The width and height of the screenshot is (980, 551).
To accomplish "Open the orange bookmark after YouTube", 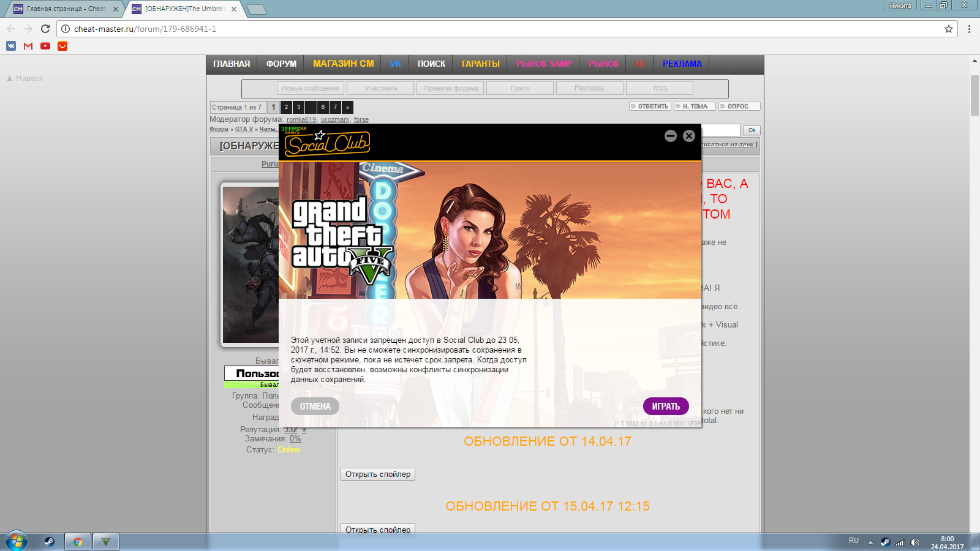I will pyautogui.click(x=62, y=46).
